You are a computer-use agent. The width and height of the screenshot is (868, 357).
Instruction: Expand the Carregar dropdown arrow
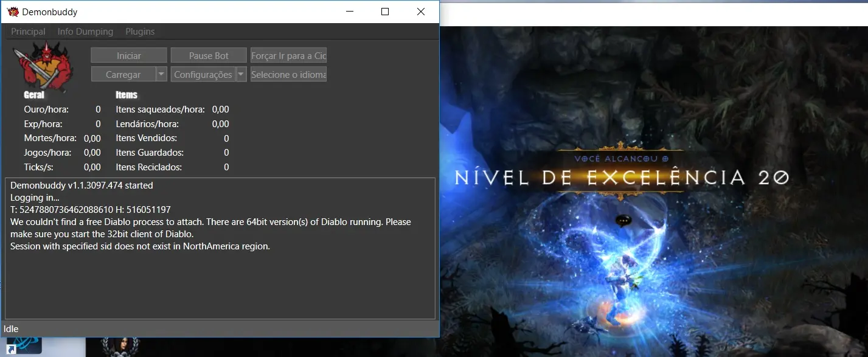(x=161, y=74)
